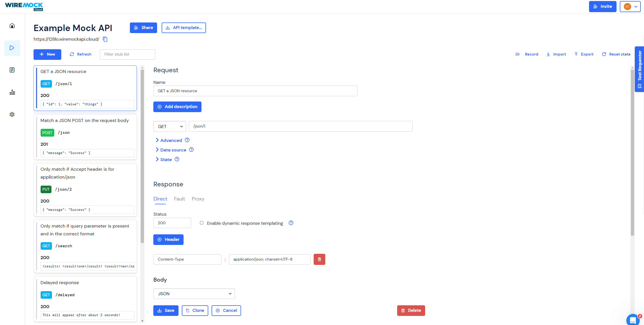
Task: Enable dynamic response templating checkbox
Action: 201,223
